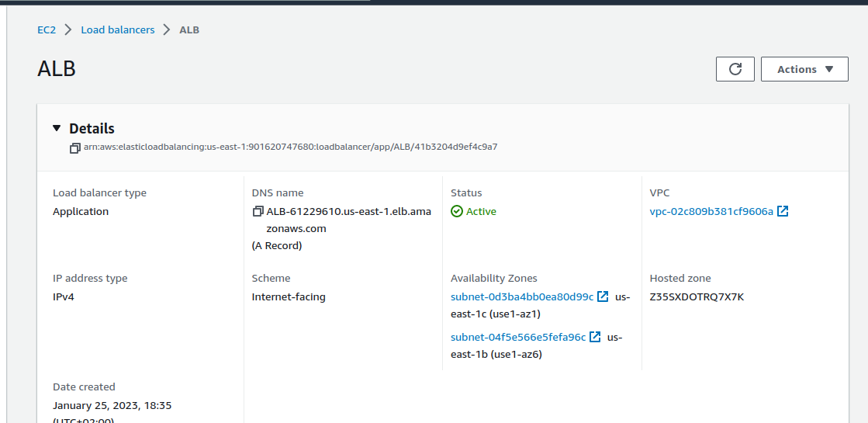The height and width of the screenshot is (423, 868).
Task: Open VPC external link icon
Action: 783,211
